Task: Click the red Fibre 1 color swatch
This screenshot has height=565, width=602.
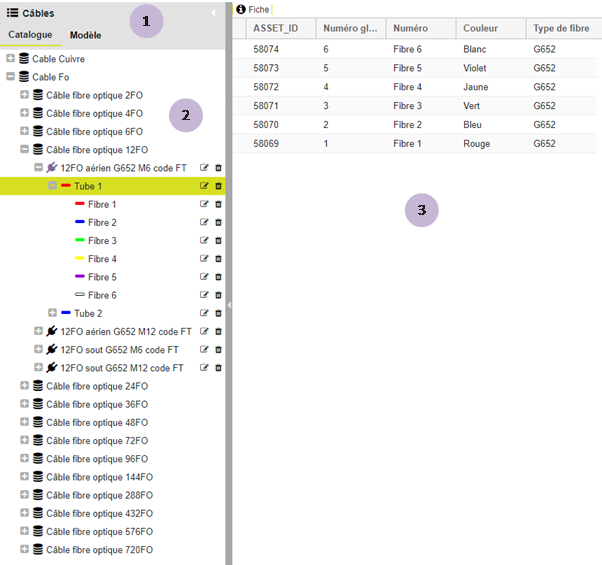Action: coord(80,205)
